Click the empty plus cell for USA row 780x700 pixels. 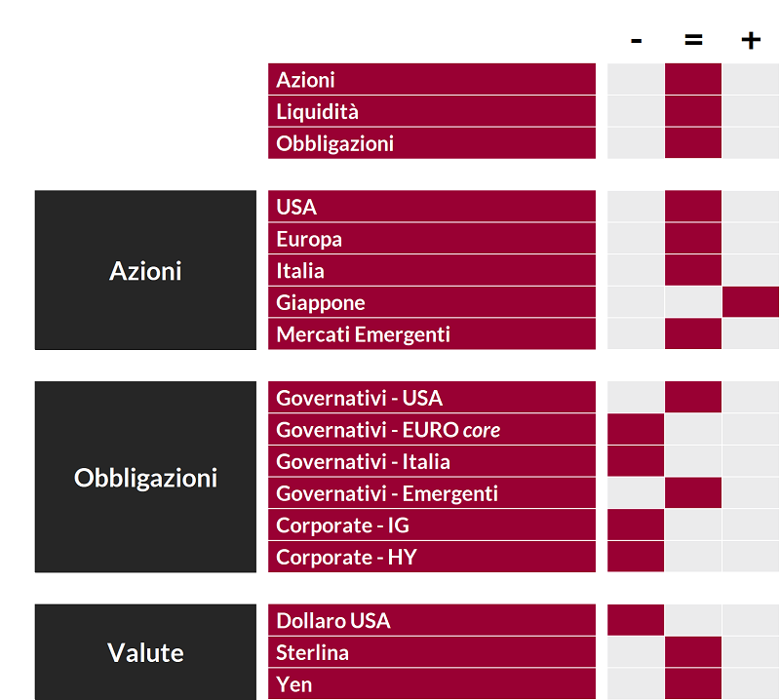tap(751, 207)
